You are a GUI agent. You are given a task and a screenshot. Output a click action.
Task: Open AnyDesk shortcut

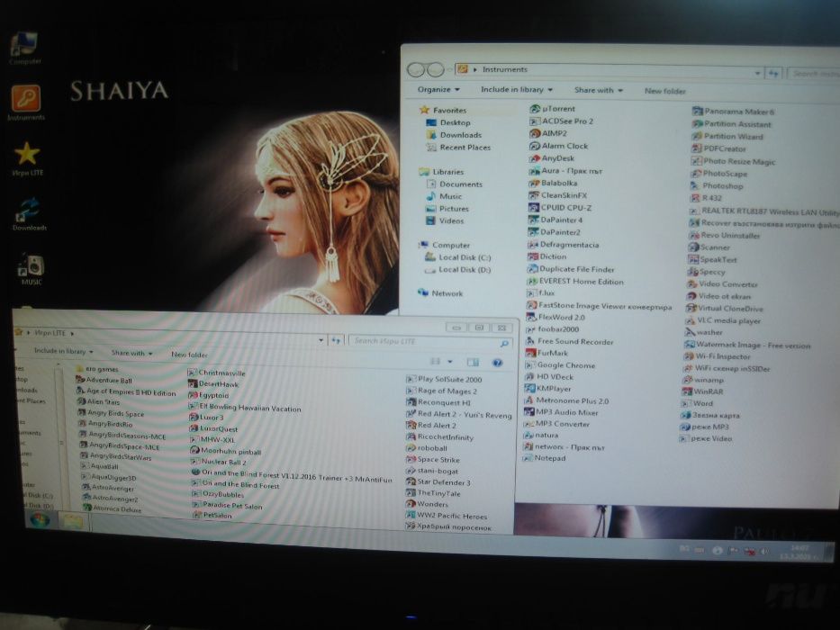tap(552, 158)
